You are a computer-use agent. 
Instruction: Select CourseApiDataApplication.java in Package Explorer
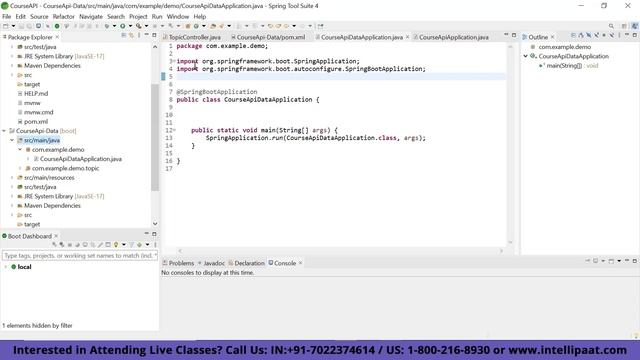(81, 159)
